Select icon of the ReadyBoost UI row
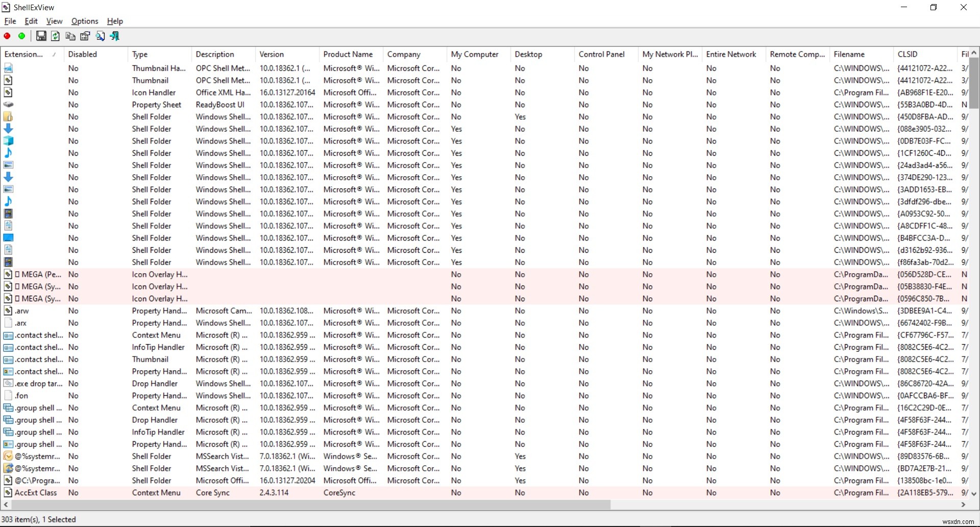The height and width of the screenshot is (527, 980). [x=8, y=105]
